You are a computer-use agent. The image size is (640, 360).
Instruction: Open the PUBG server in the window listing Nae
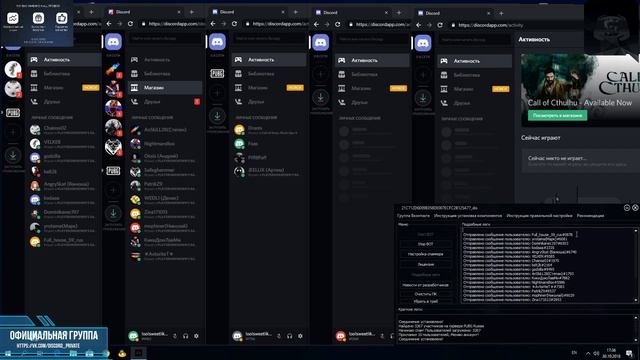(217, 73)
